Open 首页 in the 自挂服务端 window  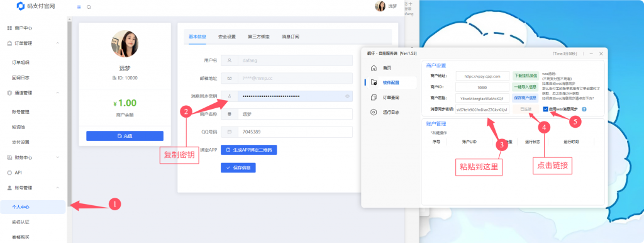387,68
